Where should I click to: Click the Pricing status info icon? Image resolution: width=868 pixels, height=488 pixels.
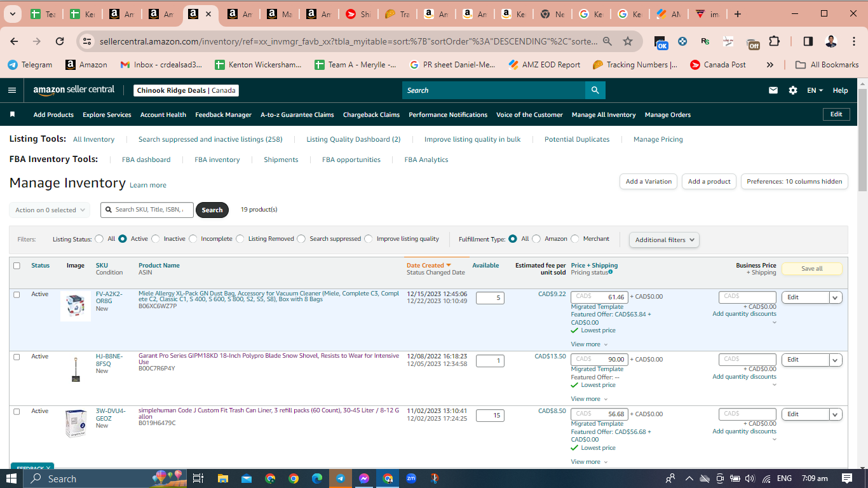click(x=611, y=272)
